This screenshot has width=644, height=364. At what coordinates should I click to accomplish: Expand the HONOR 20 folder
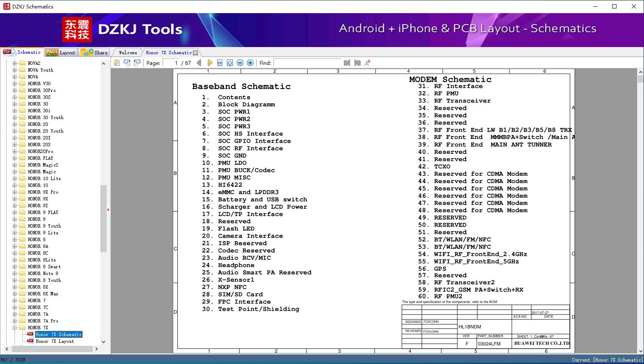coord(14,124)
